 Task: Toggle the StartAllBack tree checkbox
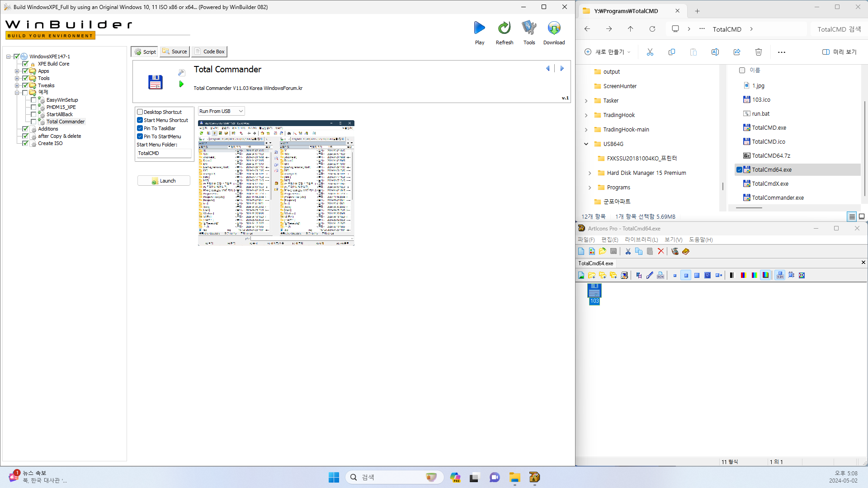point(33,114)
